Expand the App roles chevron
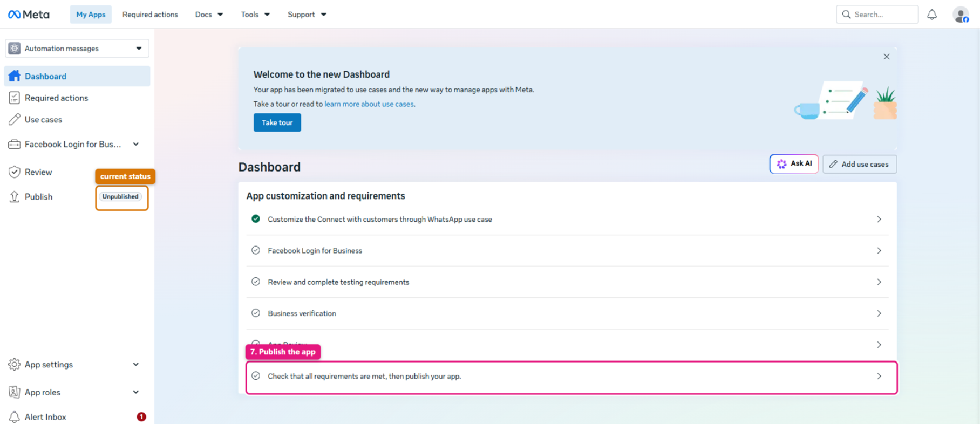This screenshot has height=424, width=980. [136, 392]
